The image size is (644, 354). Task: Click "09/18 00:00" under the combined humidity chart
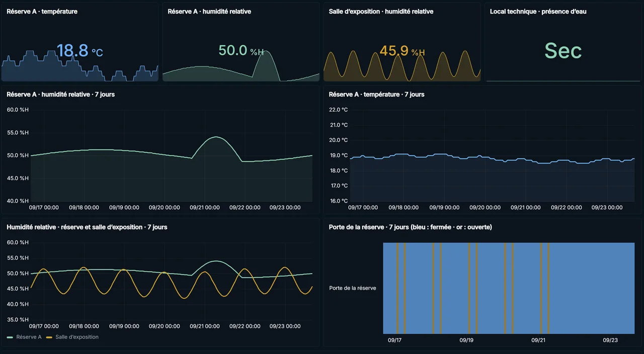(x=84, y=326)
